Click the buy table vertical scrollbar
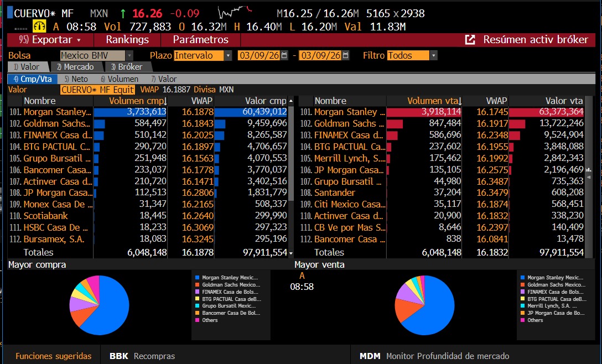The width and height of the screenshot is (602, 364). point(291,154)
